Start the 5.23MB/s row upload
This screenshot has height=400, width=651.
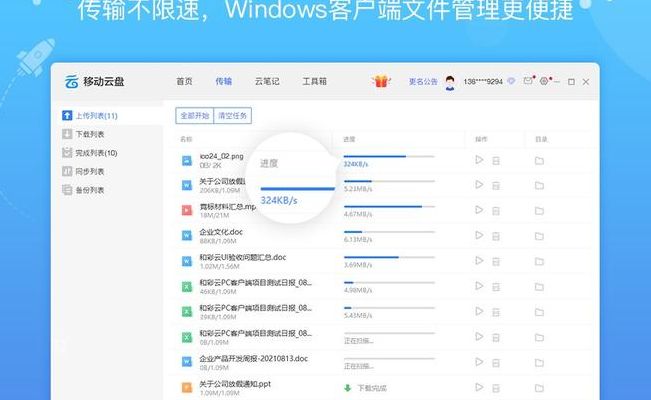479,185
